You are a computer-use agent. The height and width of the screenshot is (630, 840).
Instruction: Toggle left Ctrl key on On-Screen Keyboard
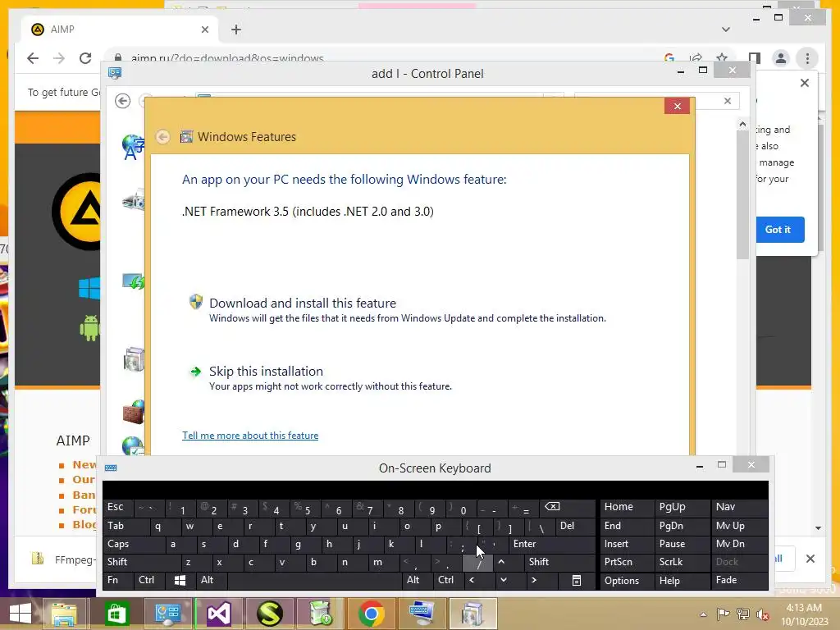pos(149,580)
